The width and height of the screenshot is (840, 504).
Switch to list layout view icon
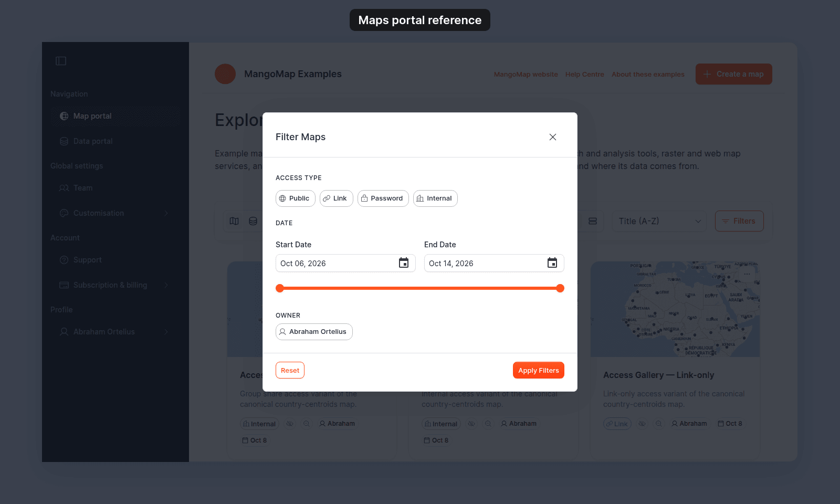(593, 222)
